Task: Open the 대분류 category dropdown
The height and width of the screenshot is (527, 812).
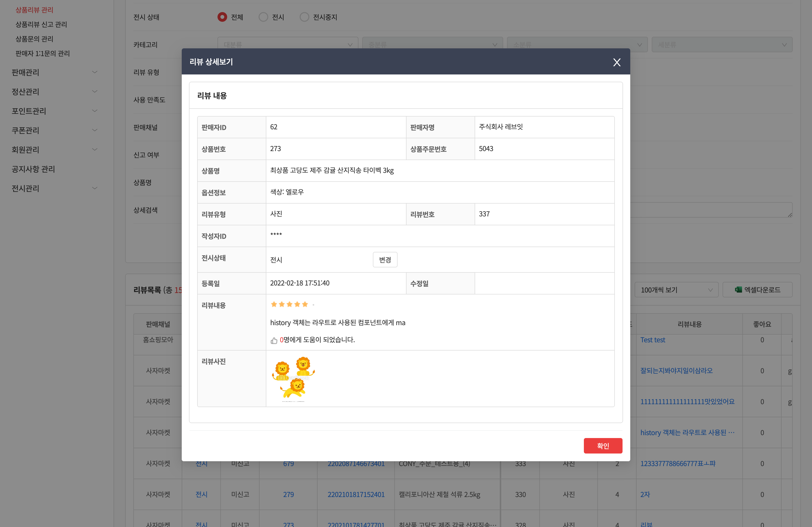Action: pyautogui.click(x=288, y=44)
